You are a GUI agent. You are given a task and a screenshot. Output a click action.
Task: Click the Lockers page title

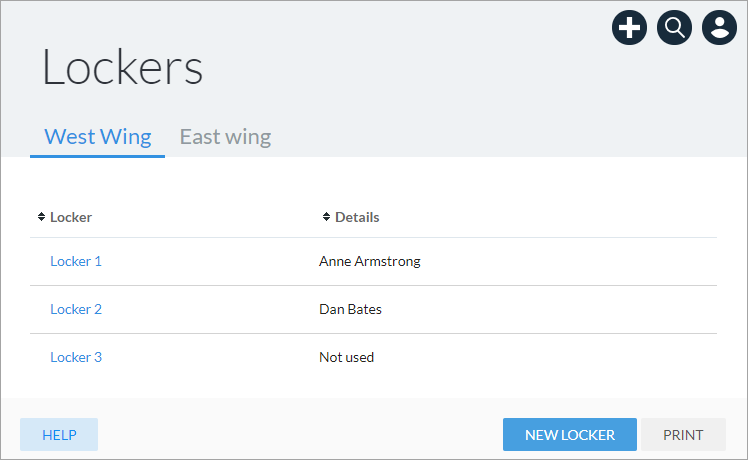point(123,67)
